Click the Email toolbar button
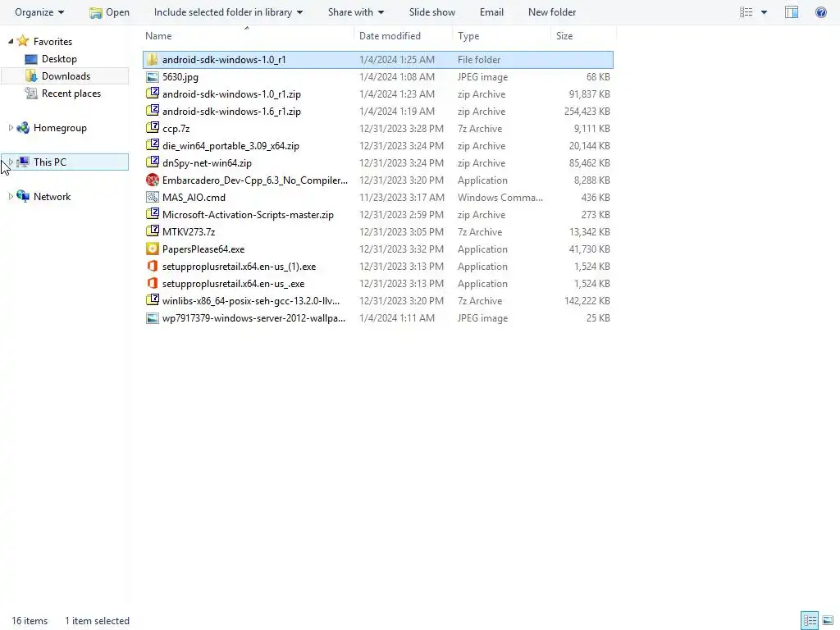The image size is (840, 630). pos(491,11)
